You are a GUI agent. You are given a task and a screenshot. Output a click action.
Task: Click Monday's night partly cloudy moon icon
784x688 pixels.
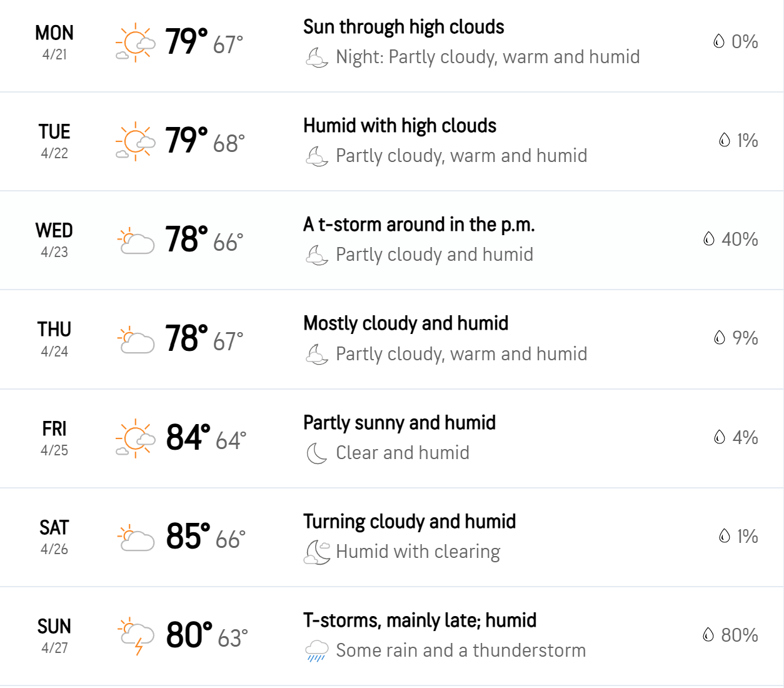(x=317, y=58)
